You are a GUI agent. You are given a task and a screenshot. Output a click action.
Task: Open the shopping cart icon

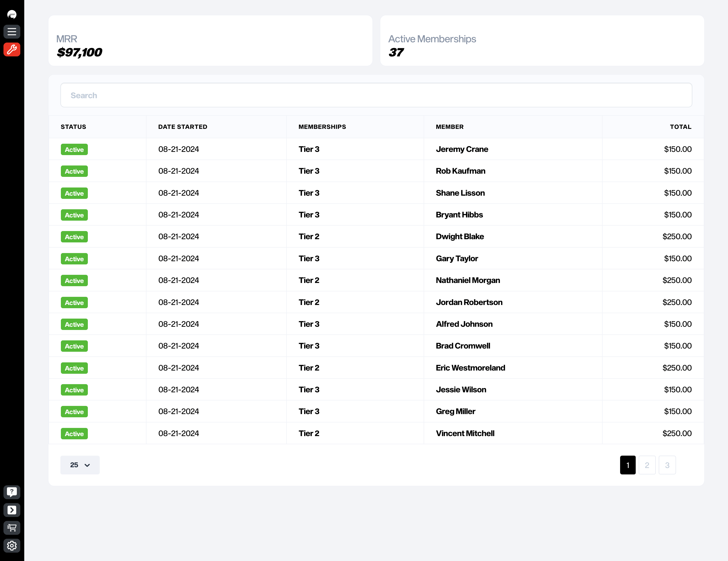pyautogui.click(x=12, y=528)
